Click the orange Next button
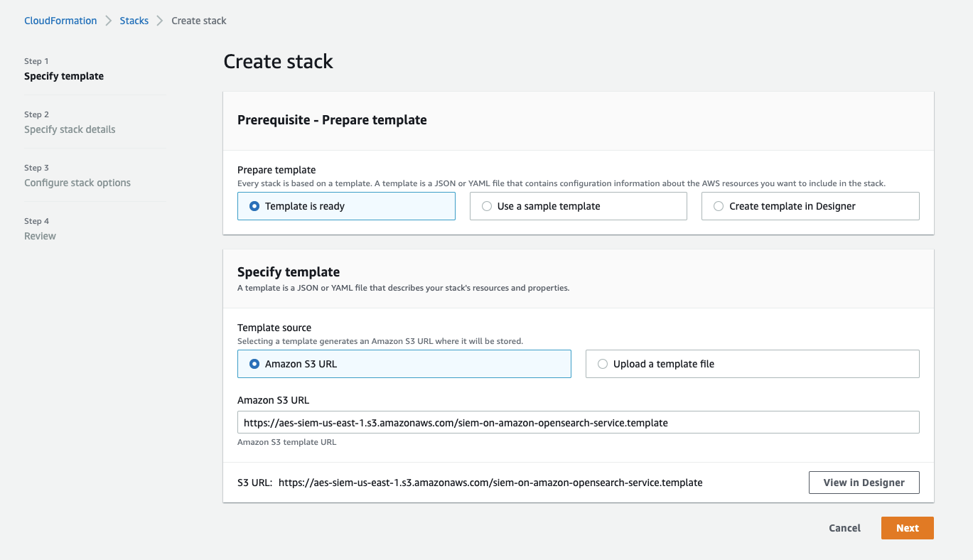The image size is (973, 560). (x=907, y=528)
